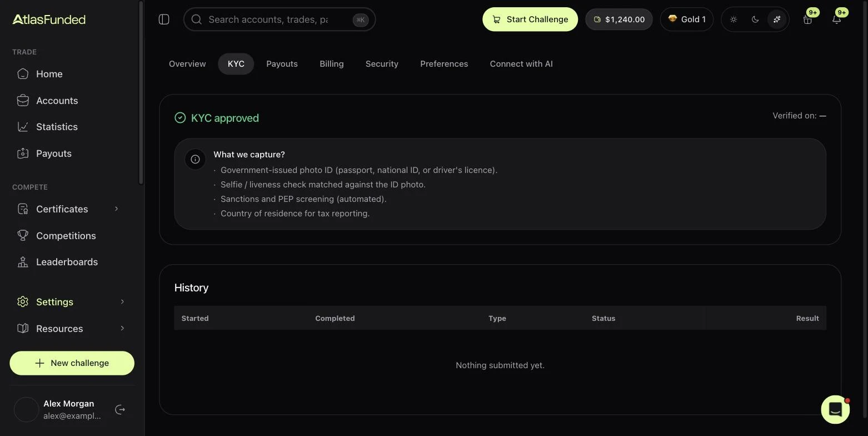Expand the Certificates submenu chevron
Screen dimensions: 868x436
(116, 209)
